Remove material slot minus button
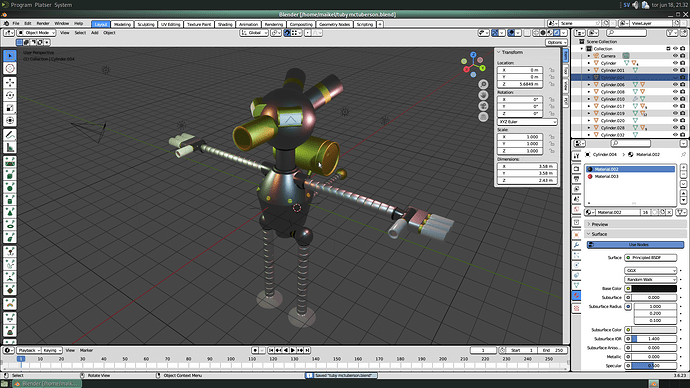The height and width of the screenshot is (388, 690). click(x=683, y=175)
